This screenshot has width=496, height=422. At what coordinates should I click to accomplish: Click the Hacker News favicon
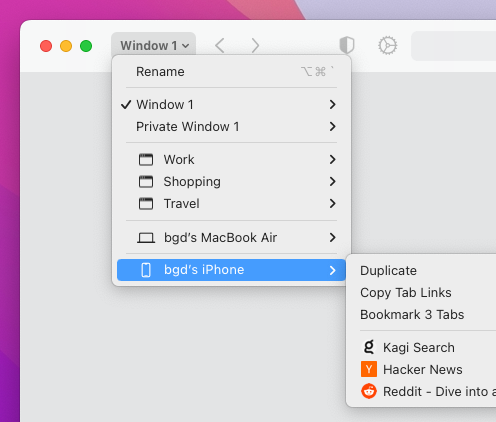tap(369, 369)
